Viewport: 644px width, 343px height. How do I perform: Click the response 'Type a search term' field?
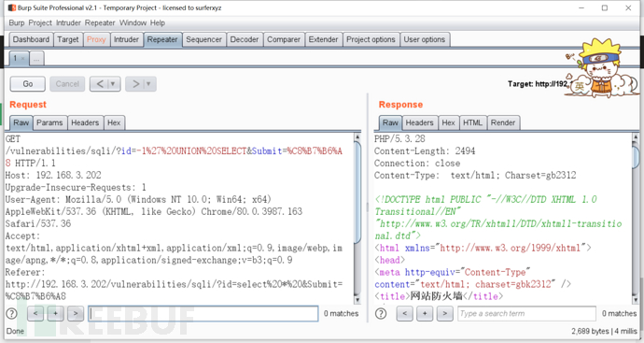click(x=527, y=313)
